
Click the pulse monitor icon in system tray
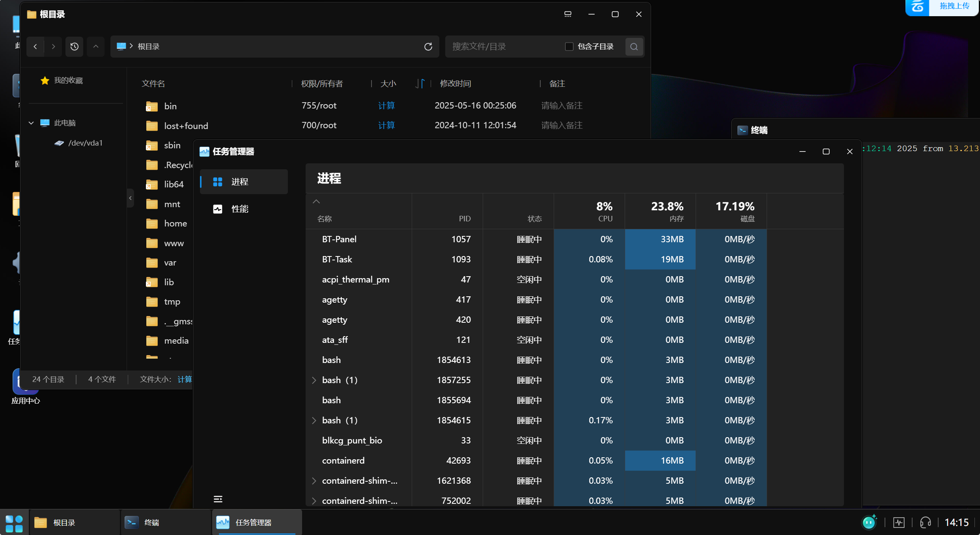pos(899,522)
